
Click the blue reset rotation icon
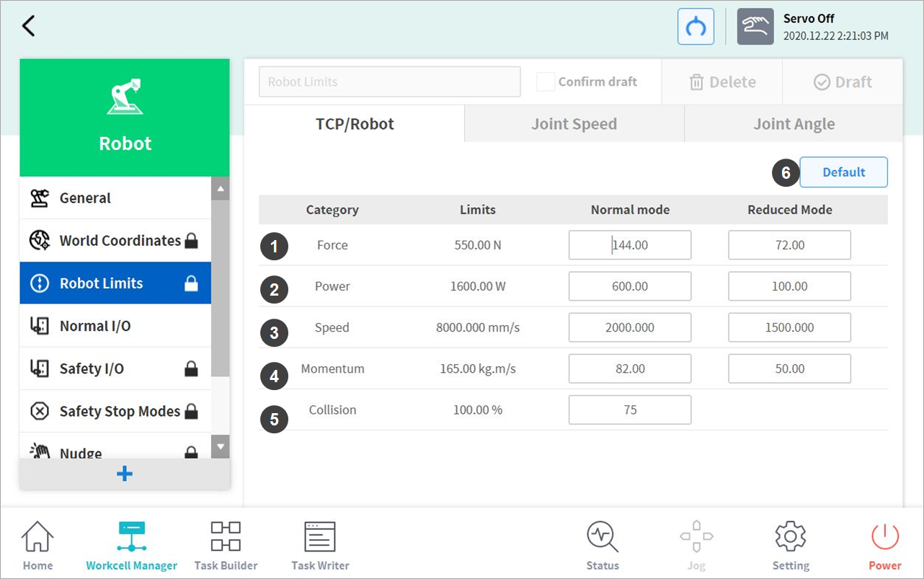coord(696,27)
